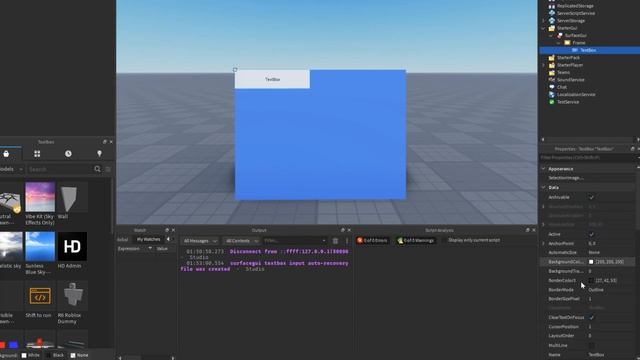The width and height of the screenshot is (640, 360).
Task: Click the ReplicatedStorage service icon
Action: tap(552, 6)
